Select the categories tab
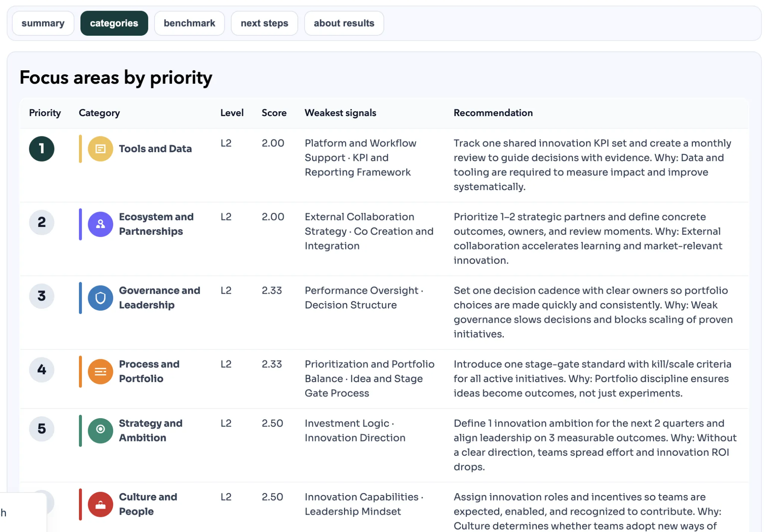Screen dimensions: 770x532 tap(114, 23)
